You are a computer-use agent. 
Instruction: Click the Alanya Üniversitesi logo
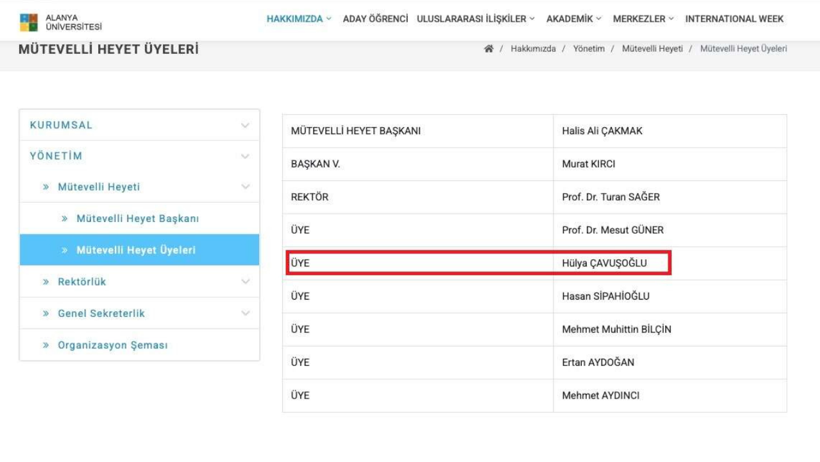click(x=61, y=22)
